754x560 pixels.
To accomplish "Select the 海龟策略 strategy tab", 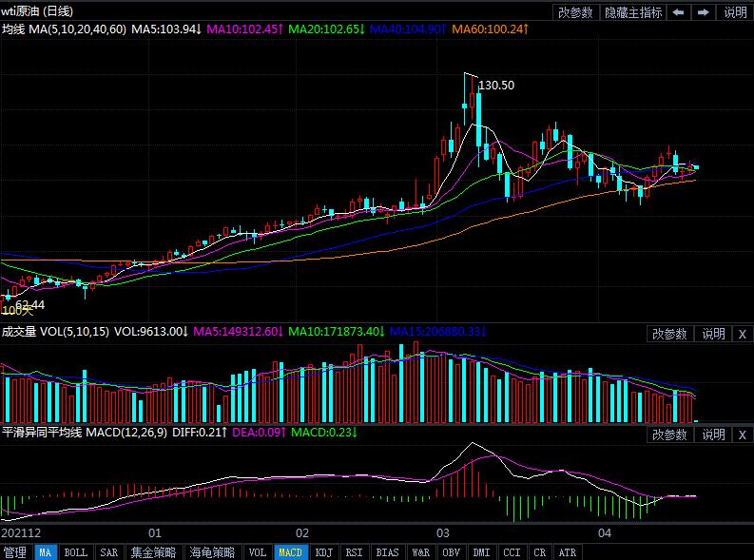I will coord(212,552).
